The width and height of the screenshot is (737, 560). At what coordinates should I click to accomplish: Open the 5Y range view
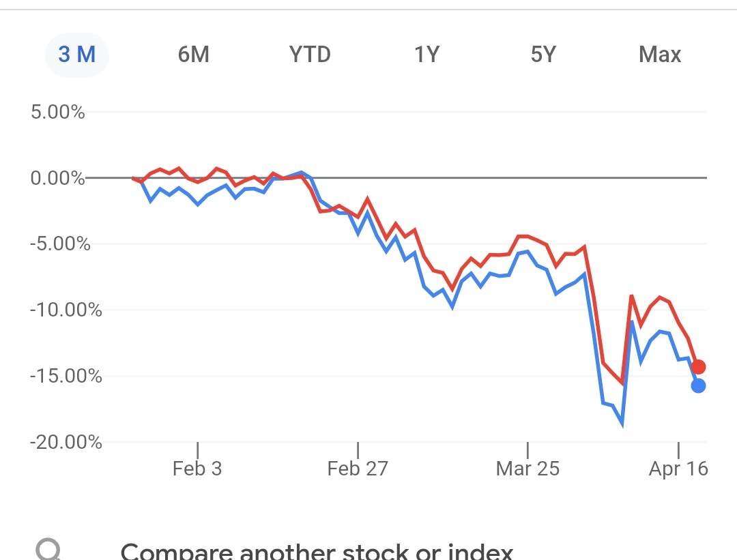pyautogui.click(x=543, y=55)
